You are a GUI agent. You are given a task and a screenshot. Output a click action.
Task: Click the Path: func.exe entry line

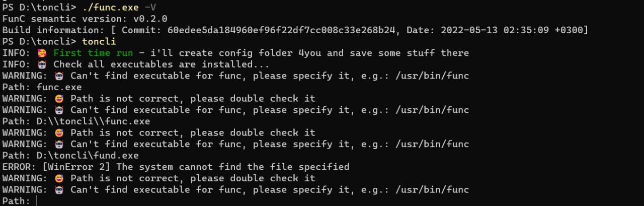click(42, 87)
